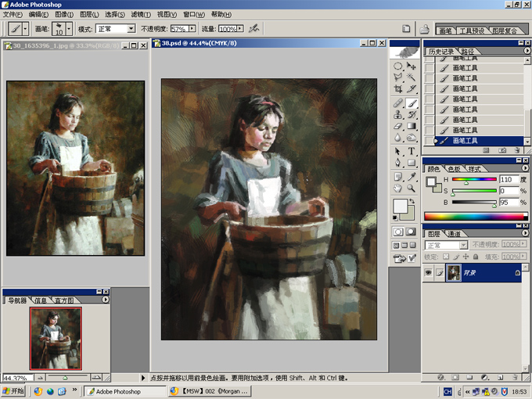The width and height of the screenshot is (532, 399).
Task: Switch to Standard edit mode
Action: [398, 232]
